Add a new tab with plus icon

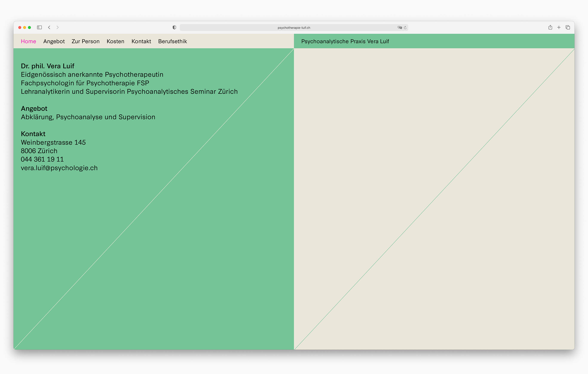559,27
